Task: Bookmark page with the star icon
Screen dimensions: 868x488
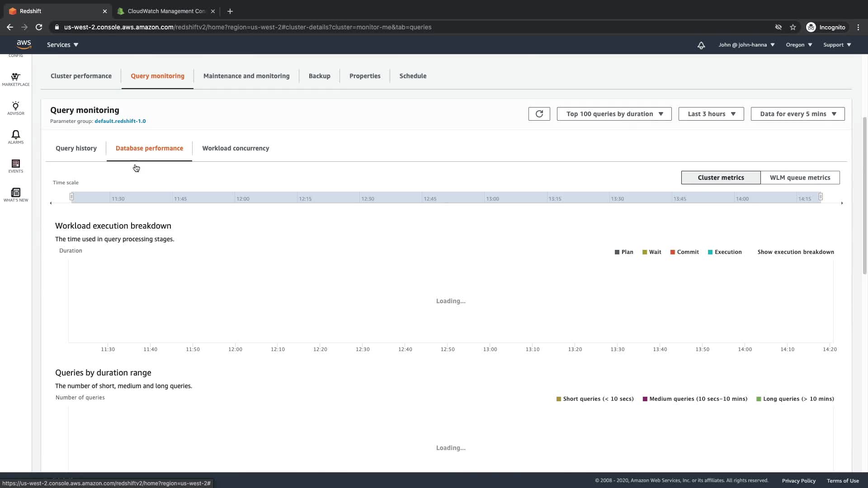Action: click(x=793, y=27)
